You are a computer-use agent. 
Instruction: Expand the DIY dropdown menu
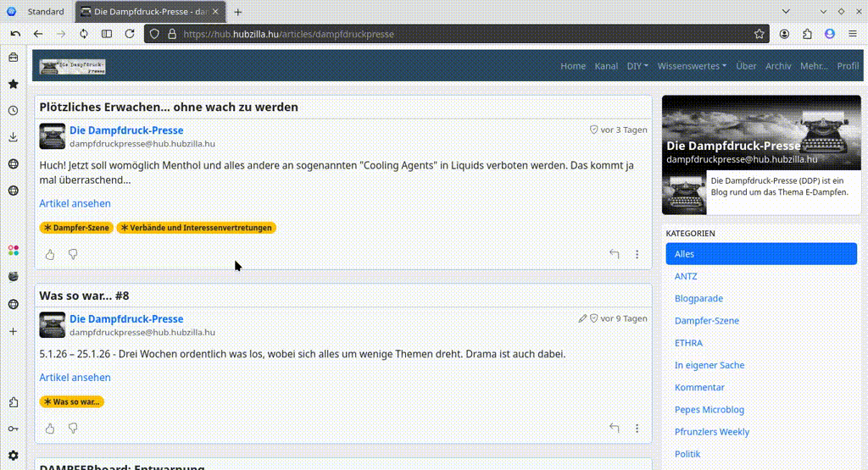click(x=637, y=66)
